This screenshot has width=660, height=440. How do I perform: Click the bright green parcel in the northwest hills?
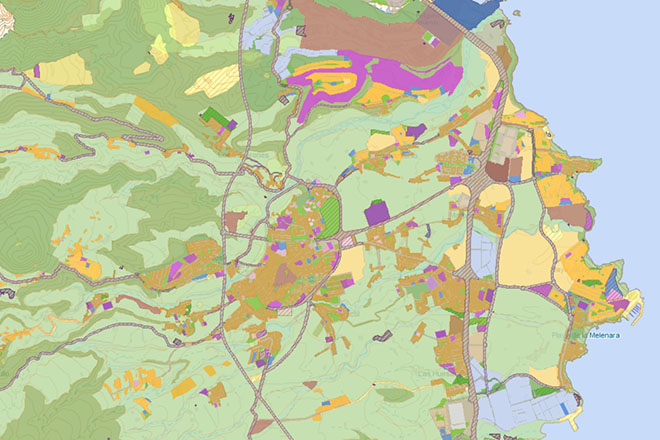click(x=214, y=117)
